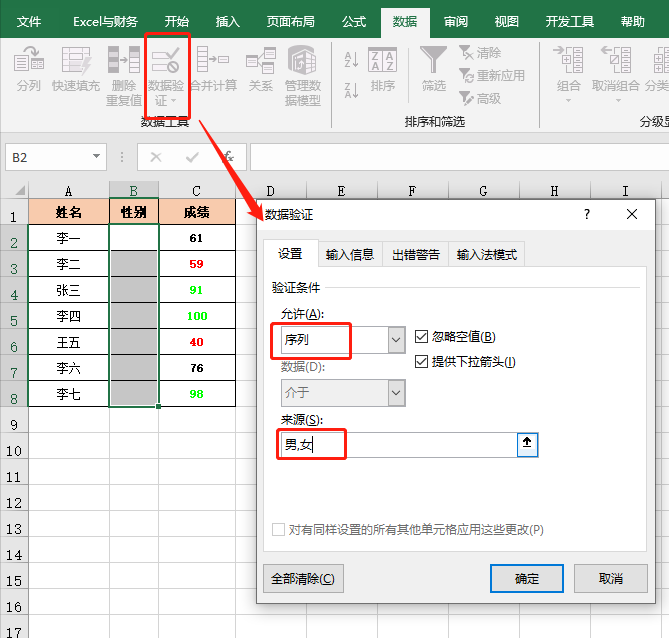Open the Help (帮助) tab
This screenshot has height=638, width=669.
point(632,21)
